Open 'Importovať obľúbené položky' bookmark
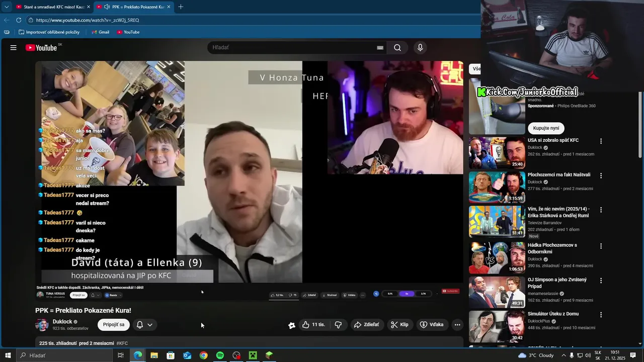This screenshot has width=644, height=362. 49,32
